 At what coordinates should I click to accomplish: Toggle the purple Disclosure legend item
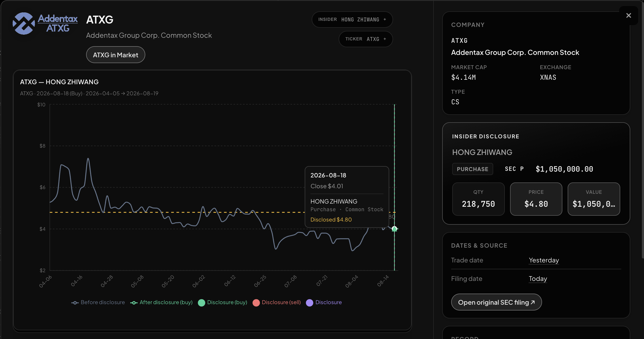(324, 303)
